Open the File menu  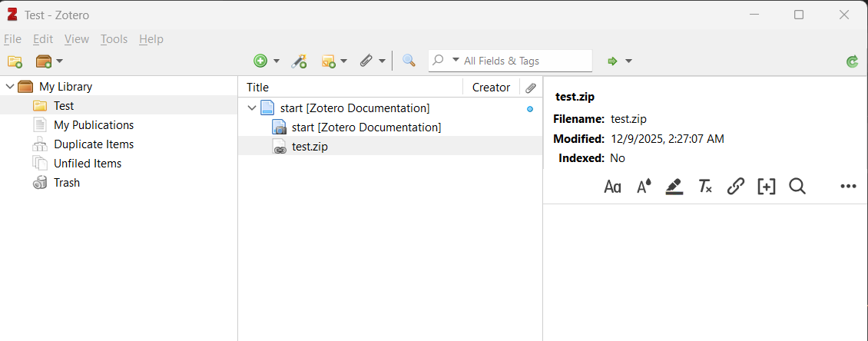[12, 39]
